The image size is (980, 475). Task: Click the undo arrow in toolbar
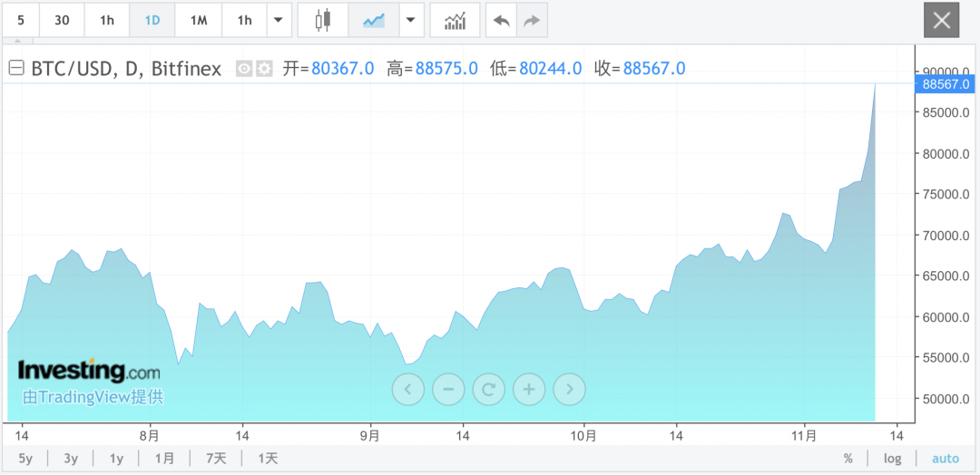coord(501,20)
